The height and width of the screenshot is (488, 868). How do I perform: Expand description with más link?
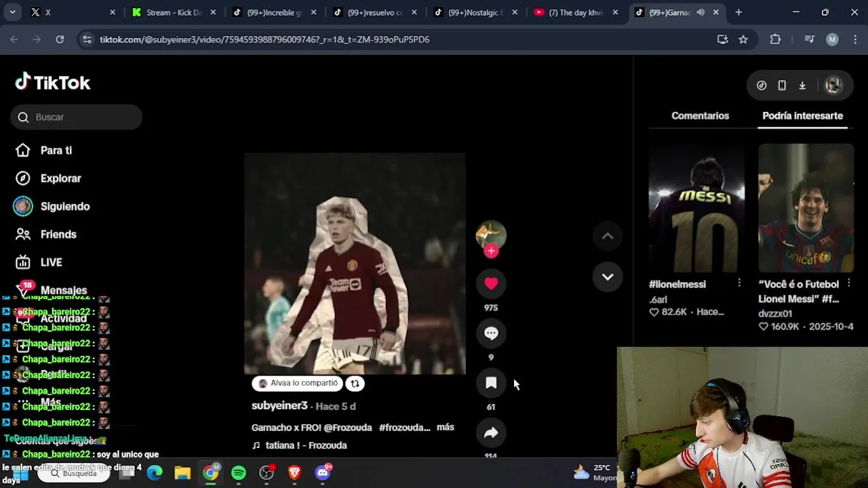pyautogui.click(x=446, y=427)
